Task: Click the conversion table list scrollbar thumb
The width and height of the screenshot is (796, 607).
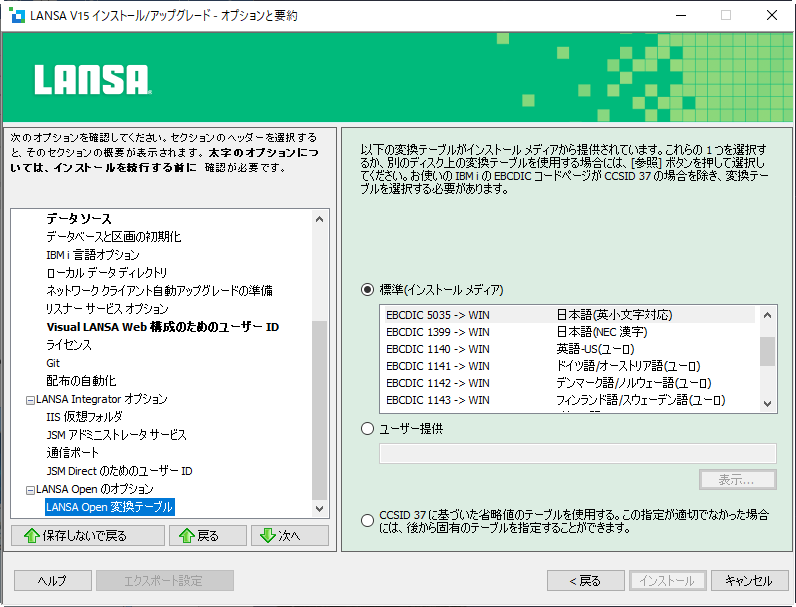Action: (x=768, y=351)
